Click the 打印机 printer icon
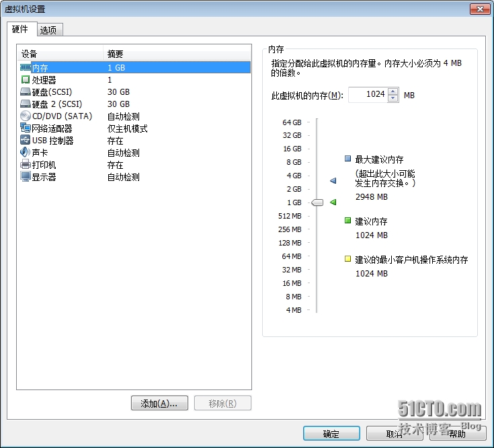The image size is (494, 448). (26, 164)
